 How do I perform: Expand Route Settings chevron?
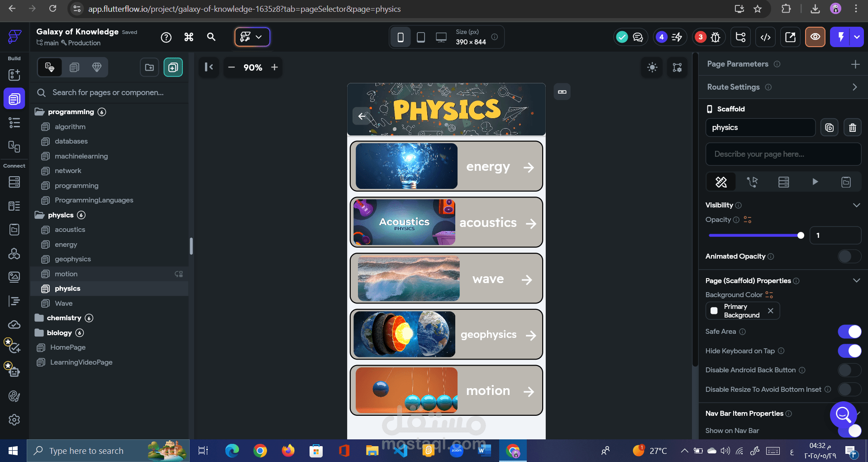854,87
